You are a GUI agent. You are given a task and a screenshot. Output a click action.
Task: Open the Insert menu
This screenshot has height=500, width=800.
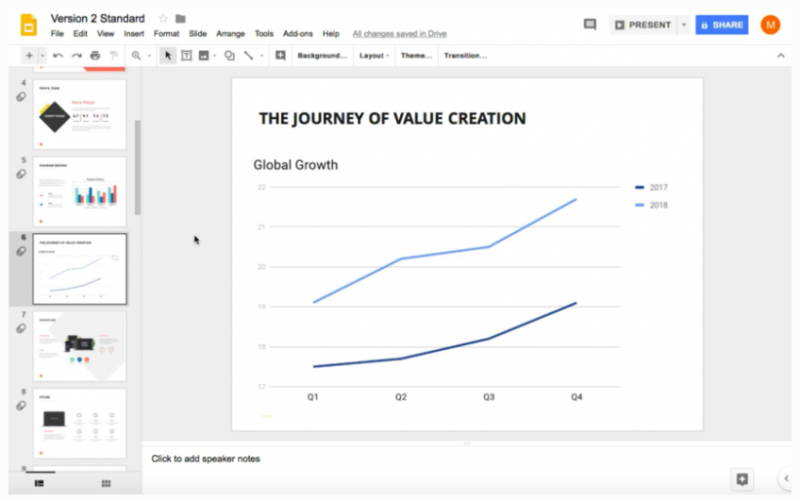(x=133, y=34)
